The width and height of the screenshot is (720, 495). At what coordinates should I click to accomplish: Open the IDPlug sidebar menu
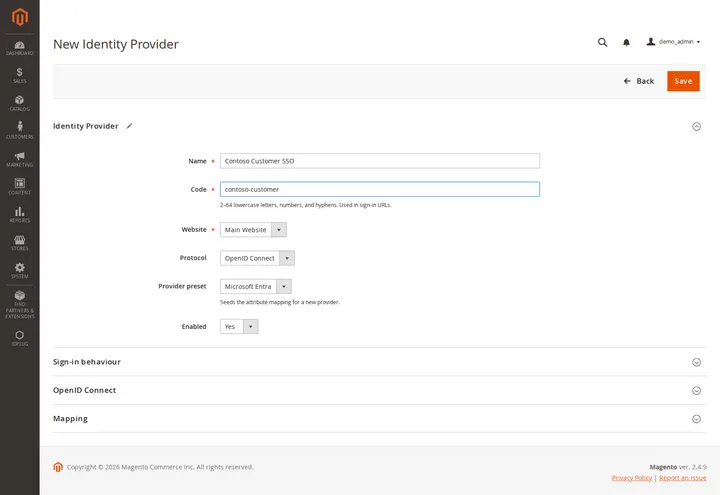tap(20, 338)
